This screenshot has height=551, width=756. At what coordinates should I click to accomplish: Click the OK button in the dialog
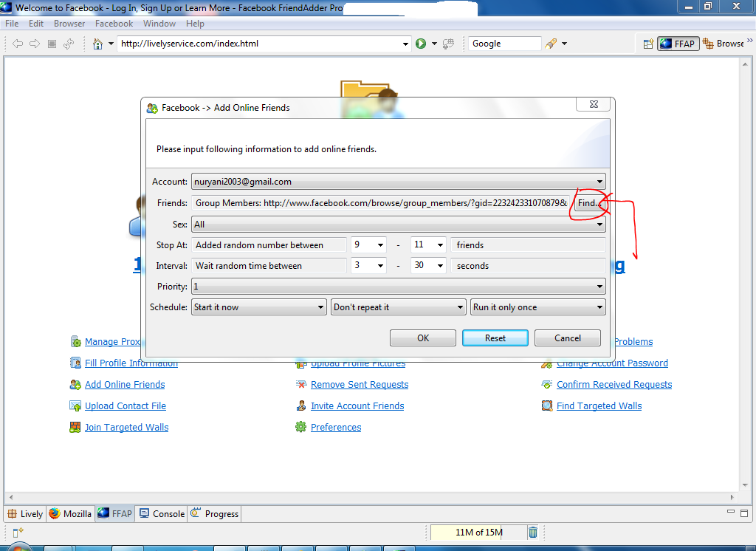point(423,338)
